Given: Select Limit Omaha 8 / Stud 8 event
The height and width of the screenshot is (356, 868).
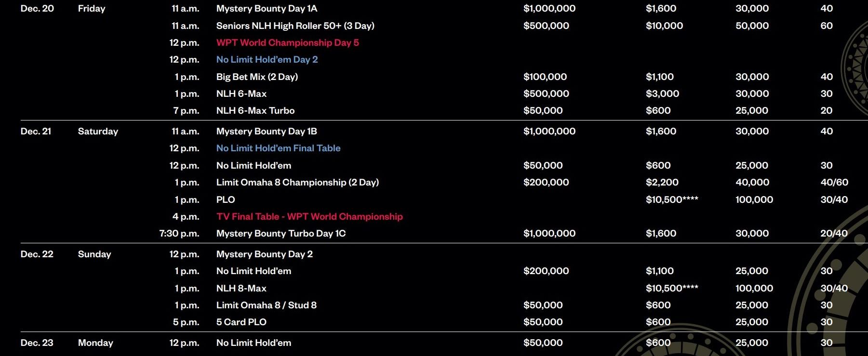Looking at the screenshot, I should pyautogui.click(x=266, y=305).
